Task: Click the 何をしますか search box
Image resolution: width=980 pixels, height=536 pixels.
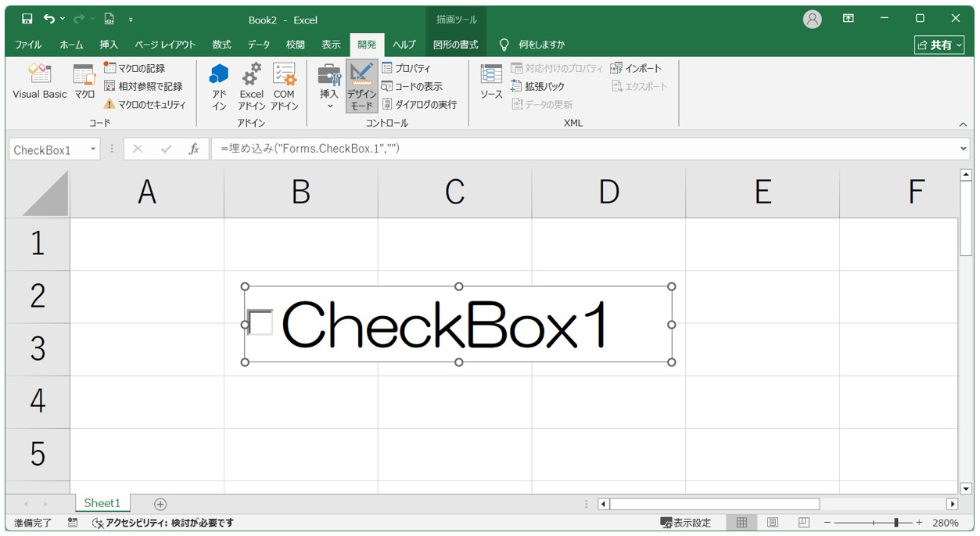Action: pyautogui.click(x=541, y=45)
